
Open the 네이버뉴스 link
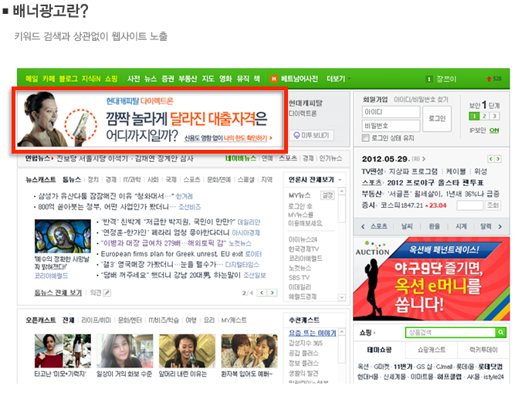point(241,158)
